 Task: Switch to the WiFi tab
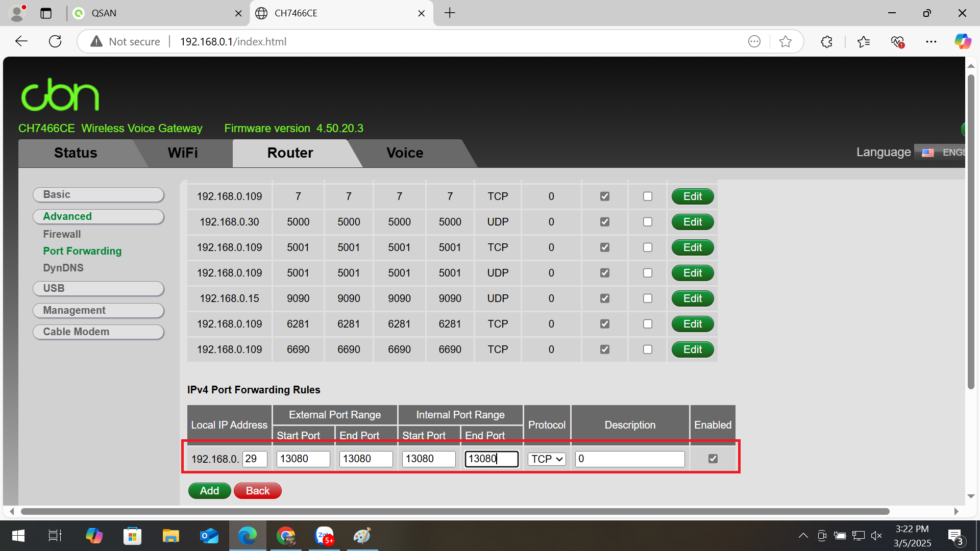(183, 153)
